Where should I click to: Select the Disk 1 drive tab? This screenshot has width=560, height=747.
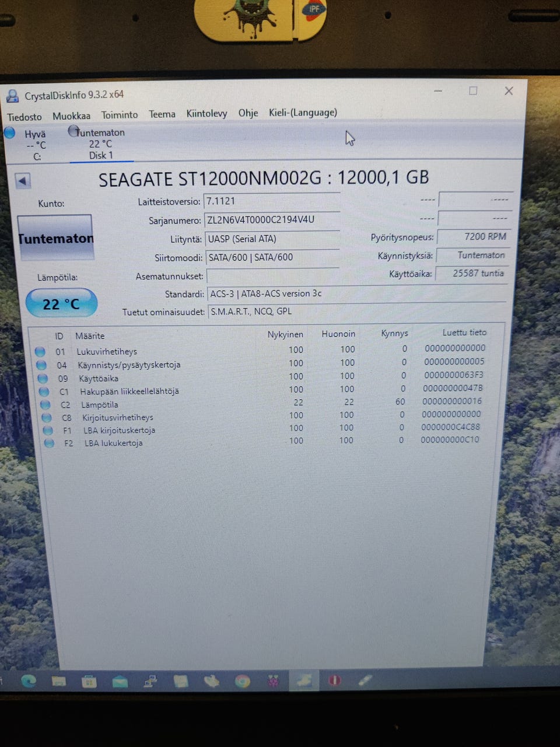click(x=100, y=144)
